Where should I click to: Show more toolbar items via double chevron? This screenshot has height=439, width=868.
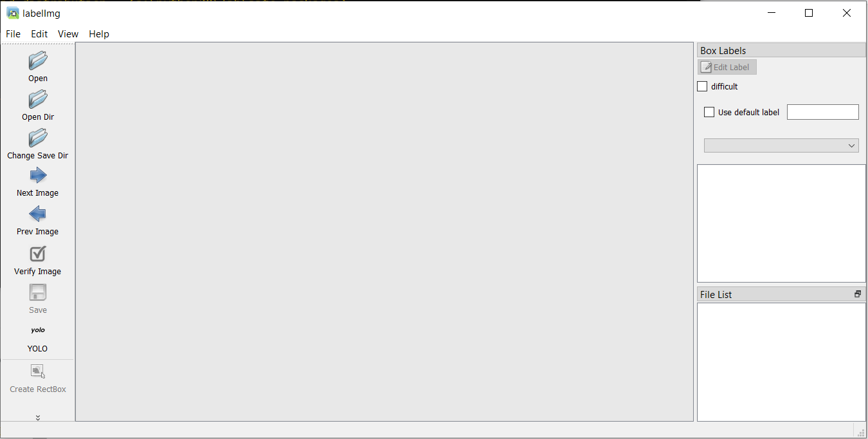tap(38, 418)
